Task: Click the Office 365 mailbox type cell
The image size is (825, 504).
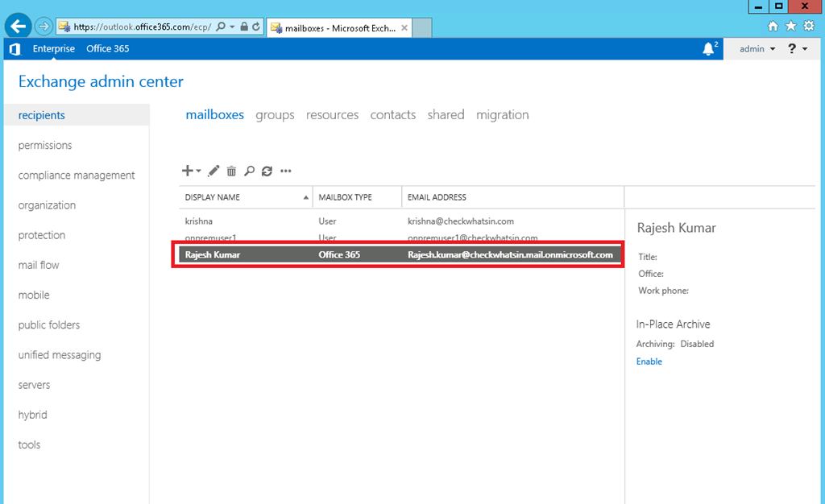Action: [339, 255]
